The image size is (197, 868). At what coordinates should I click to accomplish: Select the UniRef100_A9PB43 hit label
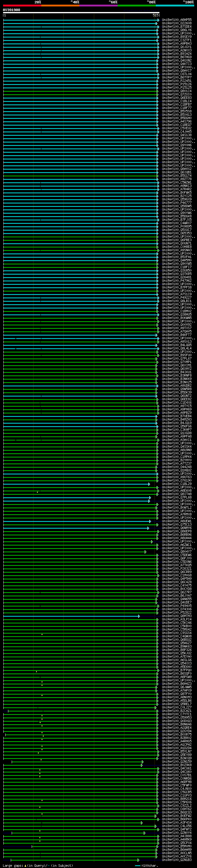click(x=177, y=43)
